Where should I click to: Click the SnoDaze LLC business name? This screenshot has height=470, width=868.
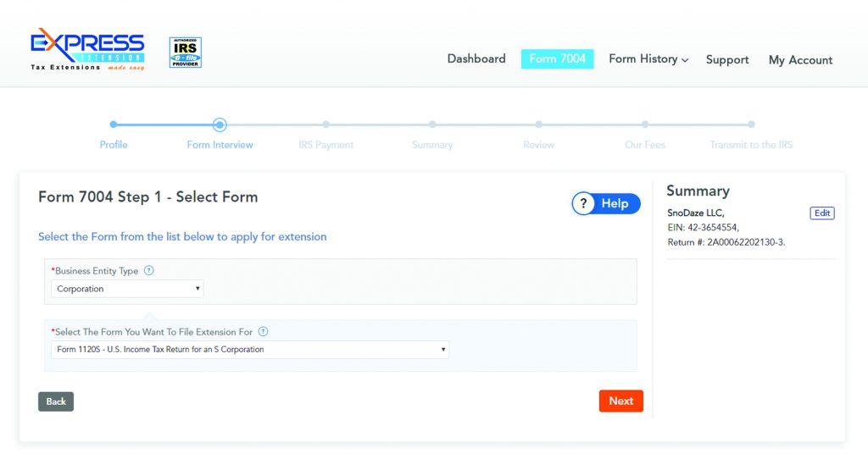696,213
